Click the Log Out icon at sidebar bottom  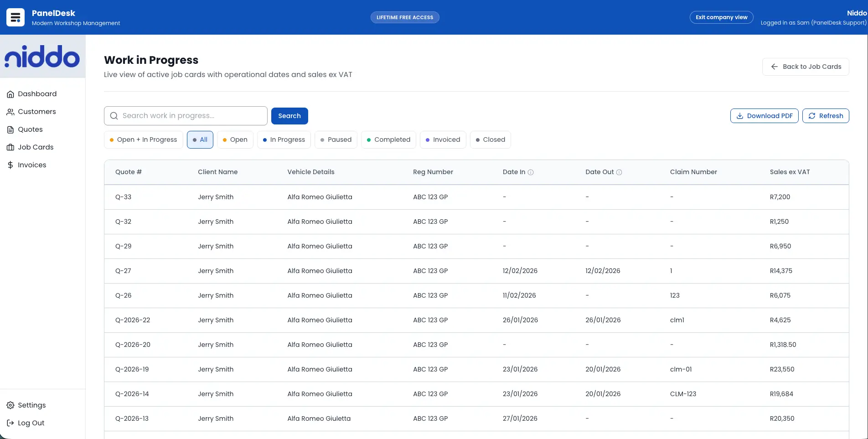click(10, 423)
